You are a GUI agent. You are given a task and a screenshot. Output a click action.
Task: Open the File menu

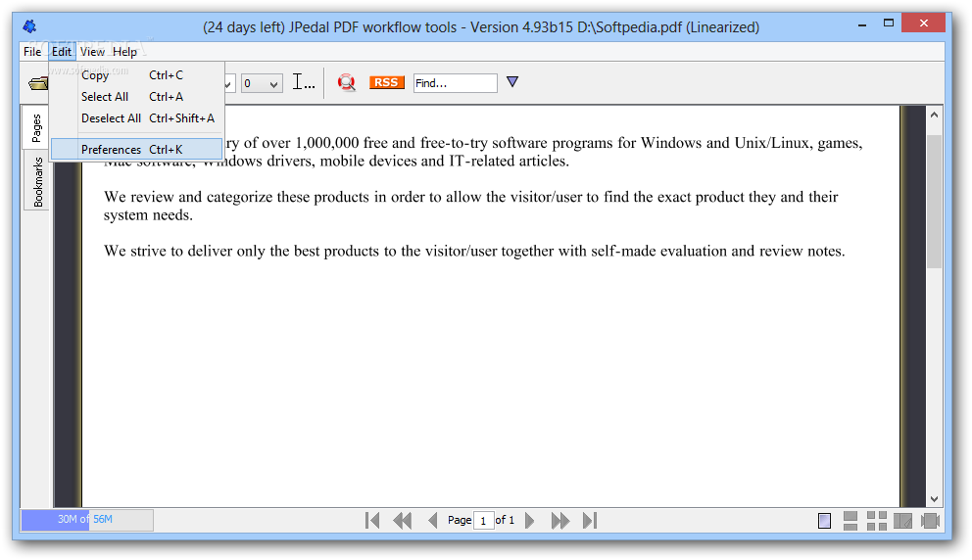(32, 52)
